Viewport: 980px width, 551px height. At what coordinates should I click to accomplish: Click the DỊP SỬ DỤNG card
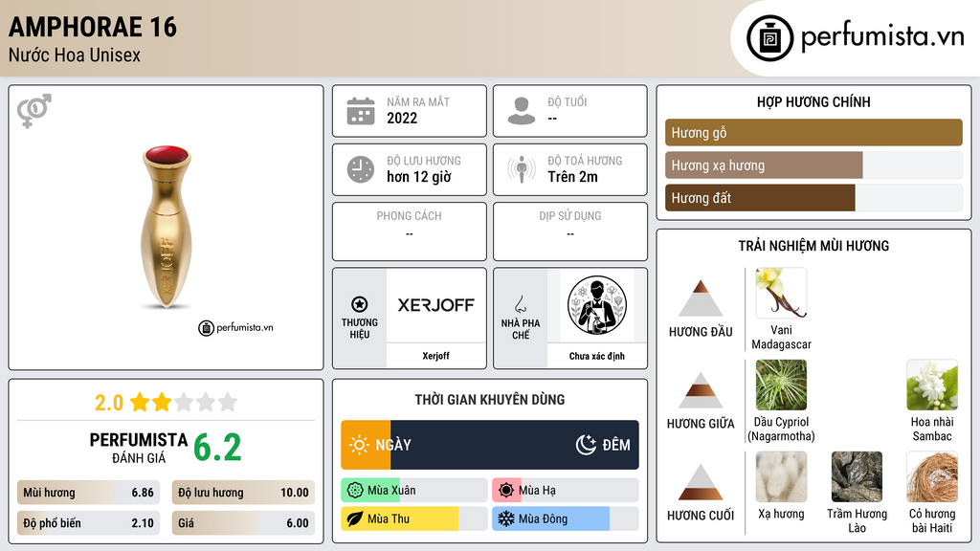[x=570, y=231]
